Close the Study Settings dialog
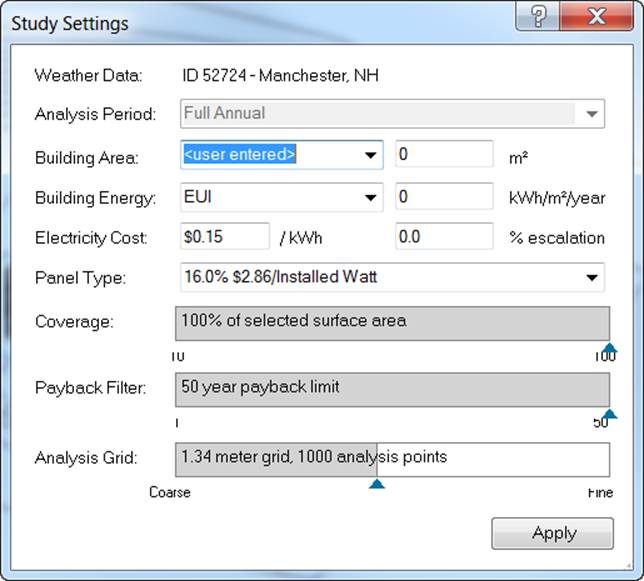 point(596,16)
